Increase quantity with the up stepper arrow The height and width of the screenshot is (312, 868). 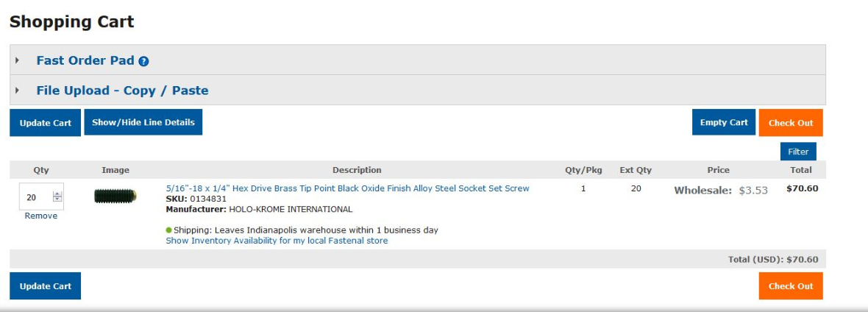click(x=57, y=194)
